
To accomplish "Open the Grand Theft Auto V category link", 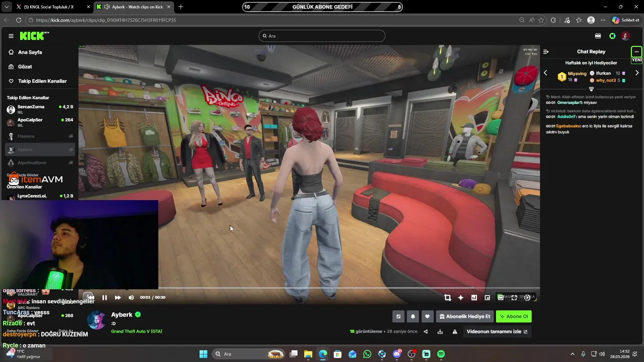I will coord(136,331).
